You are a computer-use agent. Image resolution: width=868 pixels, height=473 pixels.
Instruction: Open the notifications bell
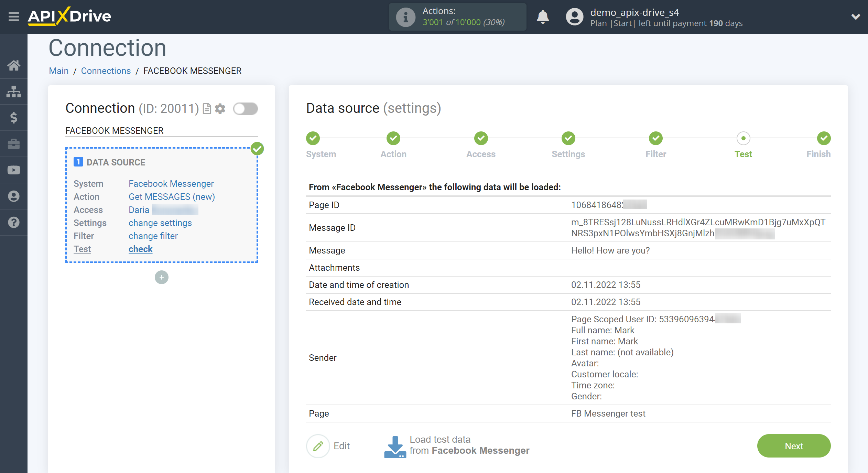(543, 17)
